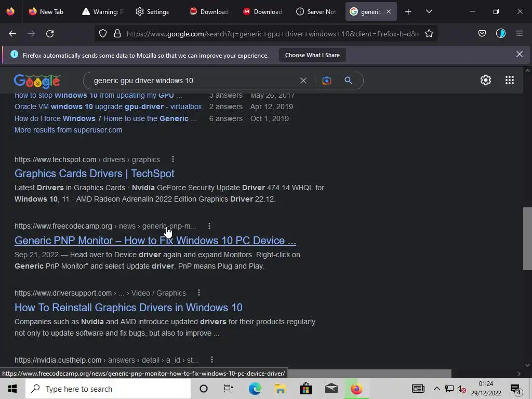Open options for the driversupport result
The image size is (532, 399).
tap(199, 292)
